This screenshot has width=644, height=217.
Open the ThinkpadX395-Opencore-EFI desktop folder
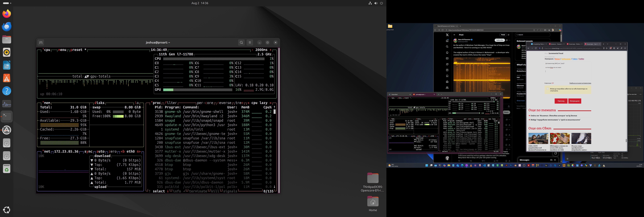373,182
